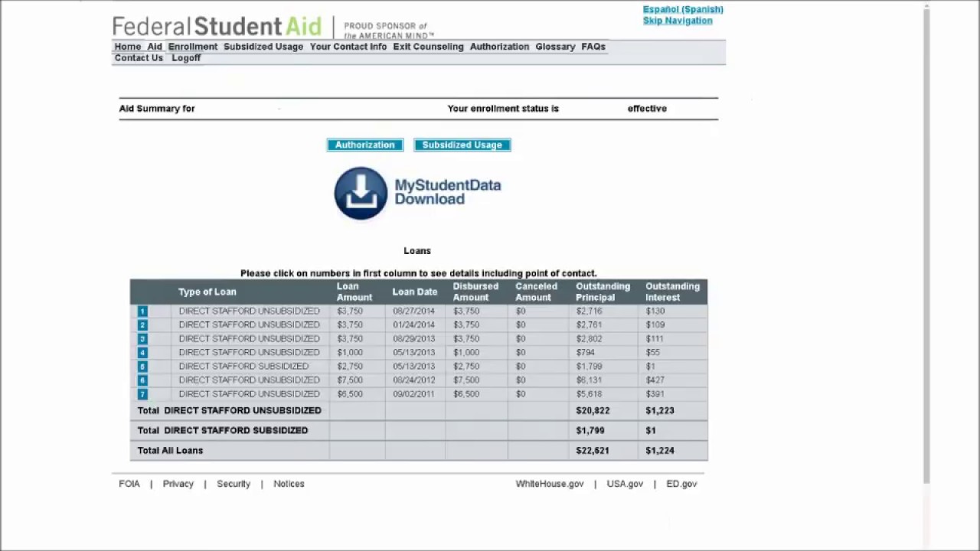Click the blue Authorization button

365,145
